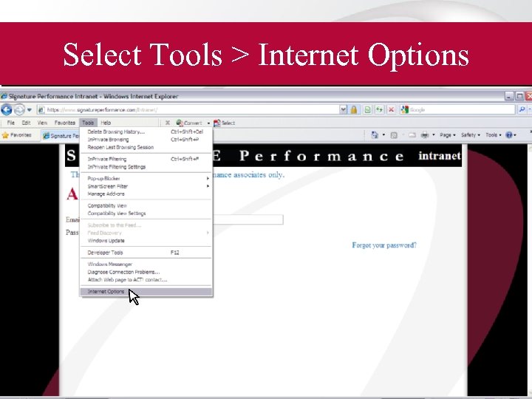The height and width of the screenshot is (399, 532).
Task: Switch to the Signature Performance tab
Action: pyautogui.click(x=61, y=136)
